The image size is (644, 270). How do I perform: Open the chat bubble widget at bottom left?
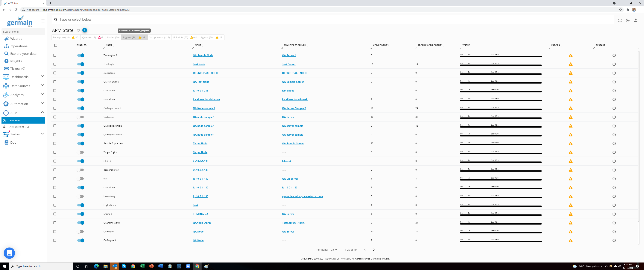click(x=9, y=253)
